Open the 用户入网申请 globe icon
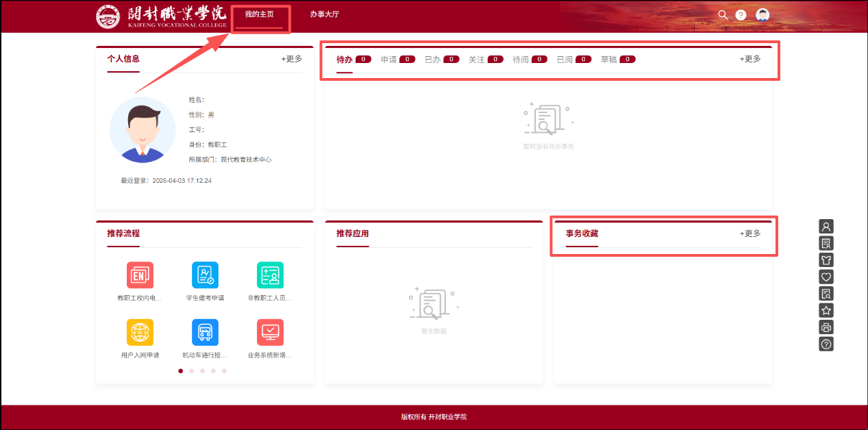The image size is (868, 430). (140, 333)
